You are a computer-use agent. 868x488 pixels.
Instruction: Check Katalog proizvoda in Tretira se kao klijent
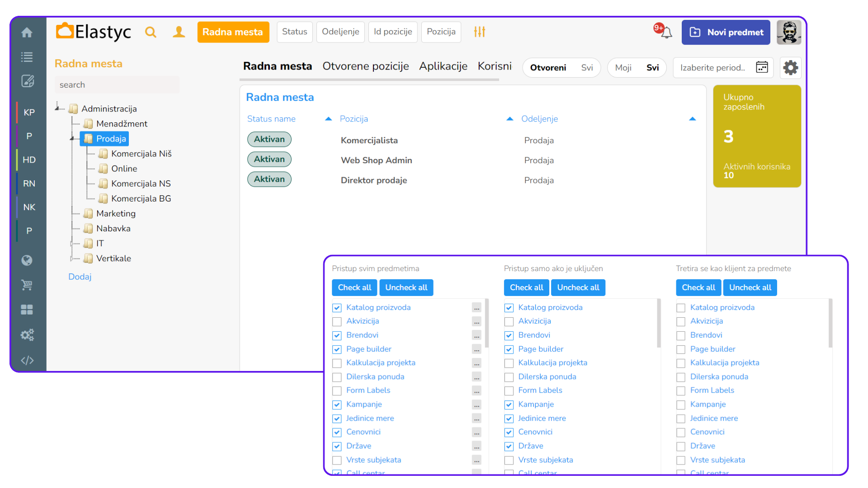click(x=681, y=308)
